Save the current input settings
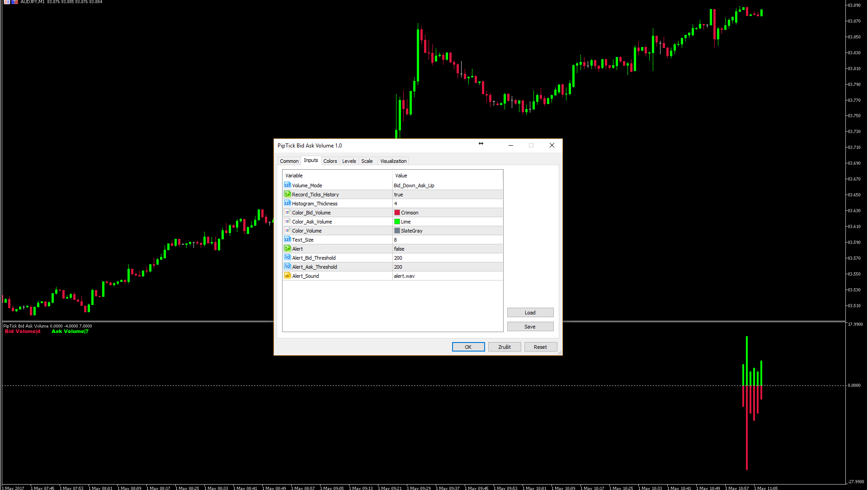The width and height of the screenshot is (868, 490). tap(530, 327)
